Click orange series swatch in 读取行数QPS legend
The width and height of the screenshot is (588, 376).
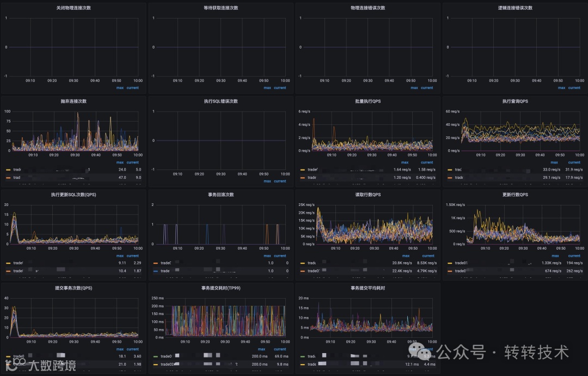(x=303, y=271)
